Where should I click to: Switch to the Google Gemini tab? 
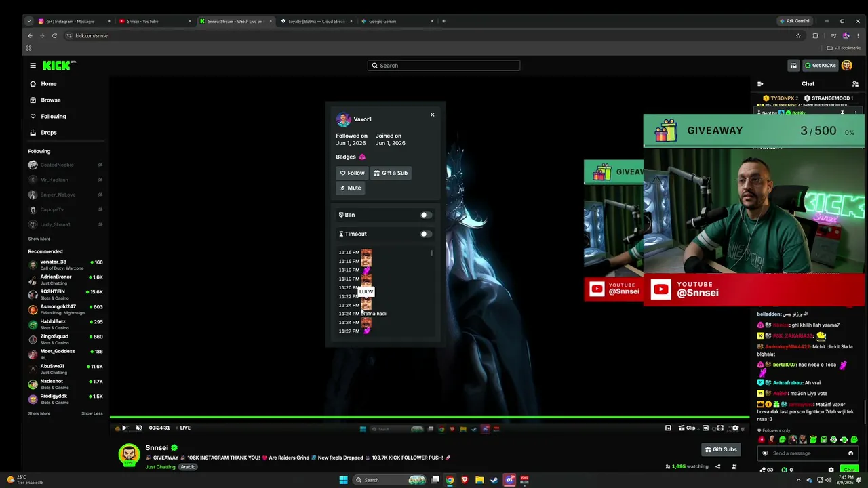397,21
